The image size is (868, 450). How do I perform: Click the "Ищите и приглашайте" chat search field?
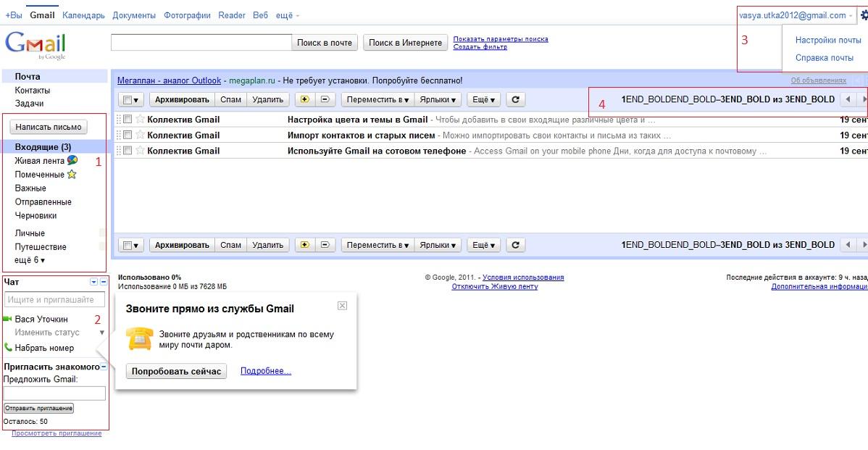[54, 299]
